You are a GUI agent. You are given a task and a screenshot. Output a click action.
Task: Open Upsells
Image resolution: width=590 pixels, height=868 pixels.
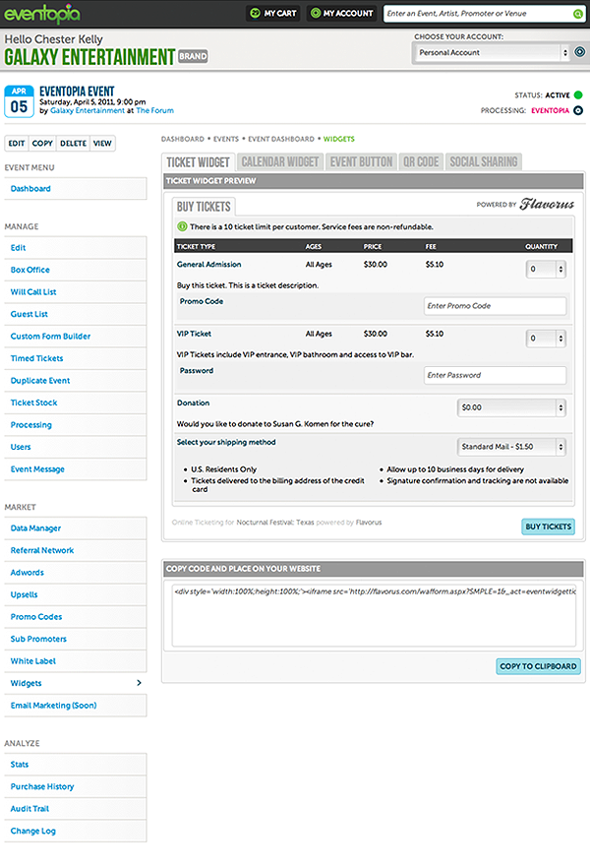click(75, 595)
